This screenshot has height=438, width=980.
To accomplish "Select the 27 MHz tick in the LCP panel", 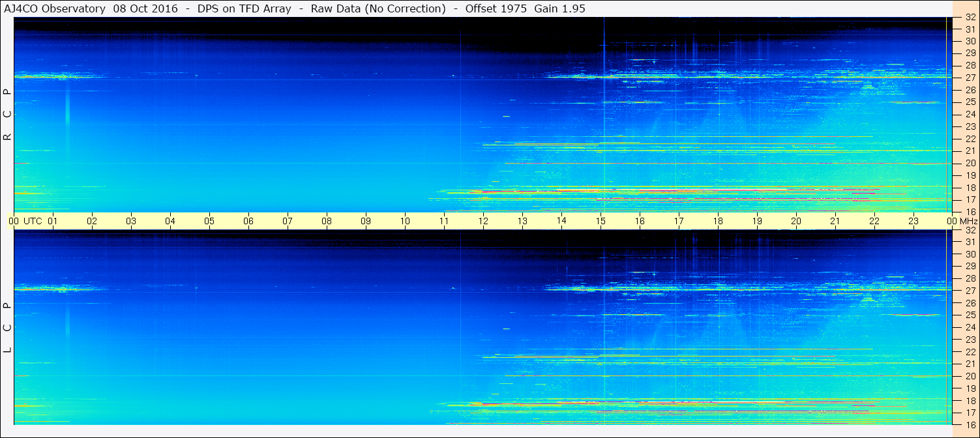I will pos(970,291).
